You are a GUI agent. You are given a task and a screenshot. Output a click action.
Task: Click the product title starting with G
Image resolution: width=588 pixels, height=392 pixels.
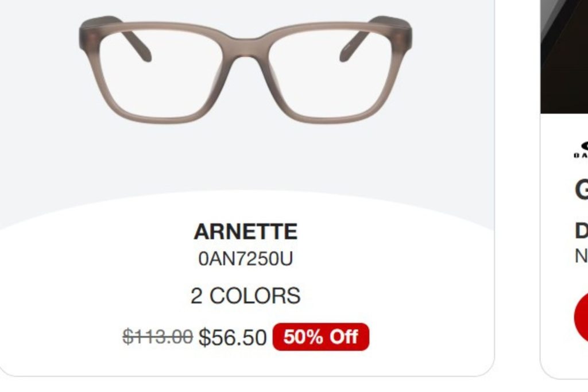[x=582, y=190]
